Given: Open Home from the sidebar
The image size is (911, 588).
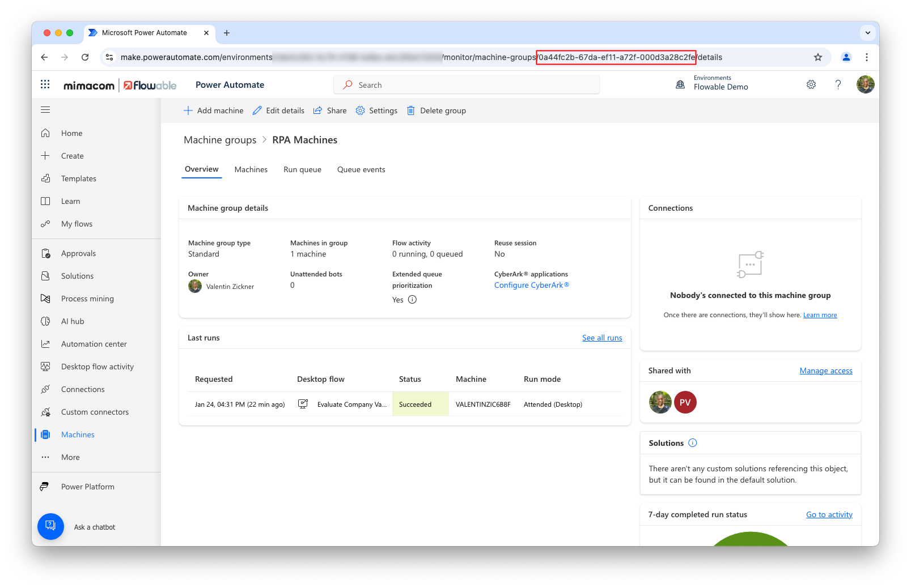Looking at the screenshot, I should tap(71, 133).
